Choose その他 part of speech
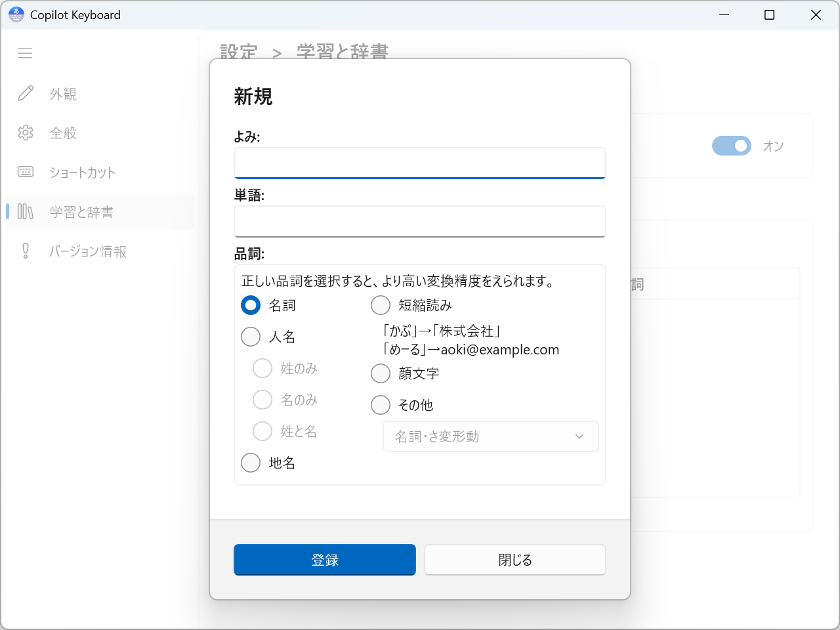Viewport: 840px width, 630px height. tap(381, 405)
